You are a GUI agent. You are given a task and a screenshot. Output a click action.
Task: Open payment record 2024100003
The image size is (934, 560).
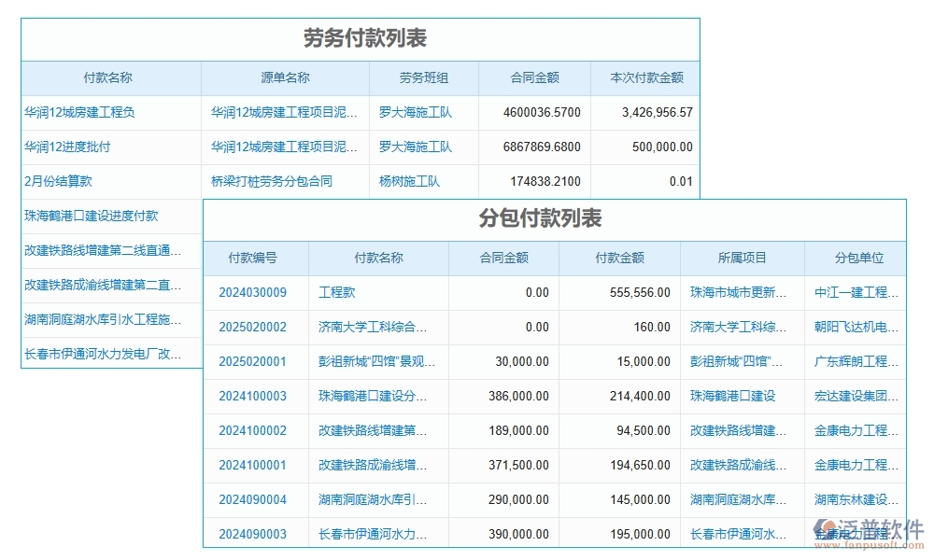pos(254,396)
